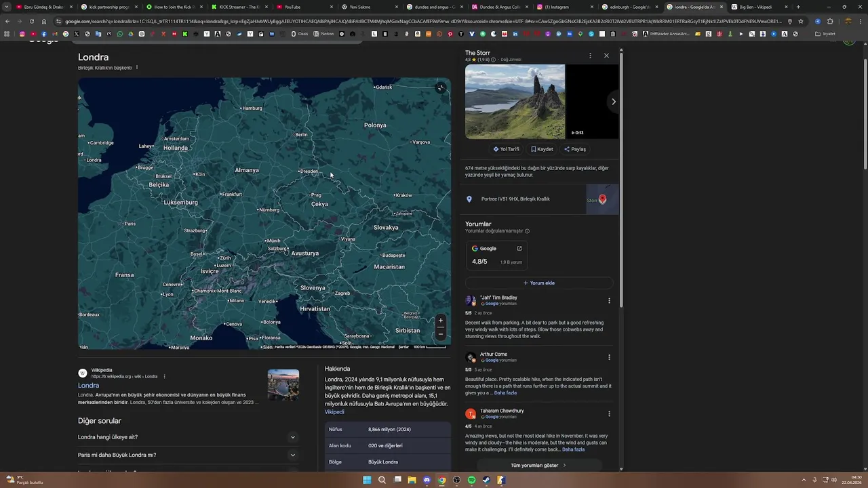
Task: Click the Londra city label on map
Action: 94,160
